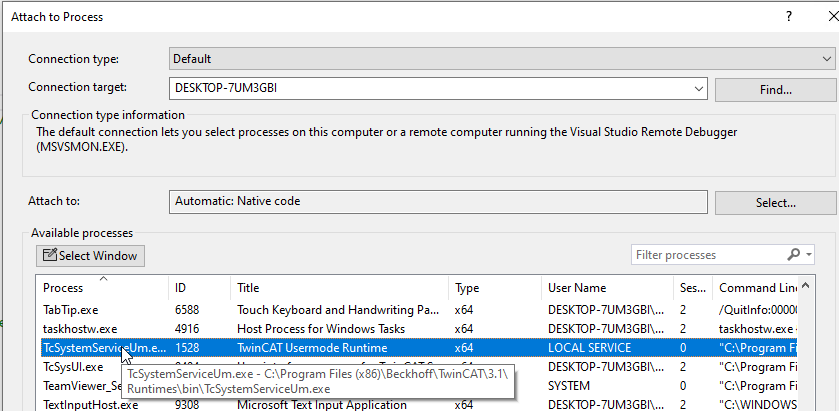
Task: Click the Attach to code type field
Action: pos(438,201)
